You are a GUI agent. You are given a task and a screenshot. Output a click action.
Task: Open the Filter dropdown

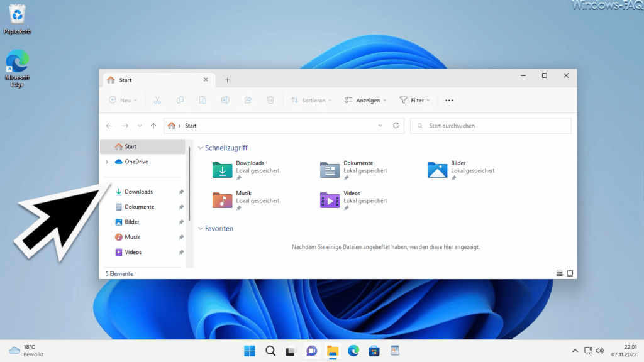415,100
